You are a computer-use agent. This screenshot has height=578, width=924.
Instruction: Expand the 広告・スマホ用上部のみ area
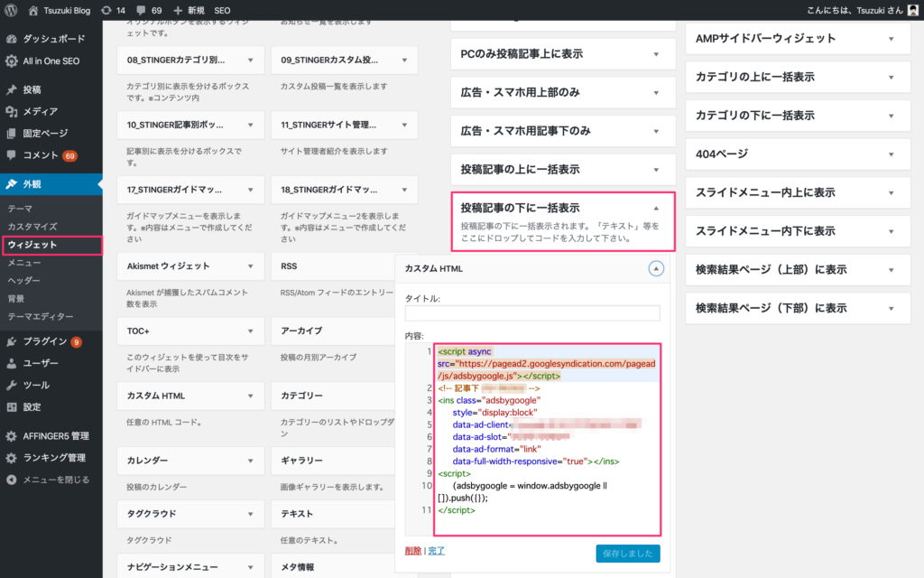click(x=656, y=93)
